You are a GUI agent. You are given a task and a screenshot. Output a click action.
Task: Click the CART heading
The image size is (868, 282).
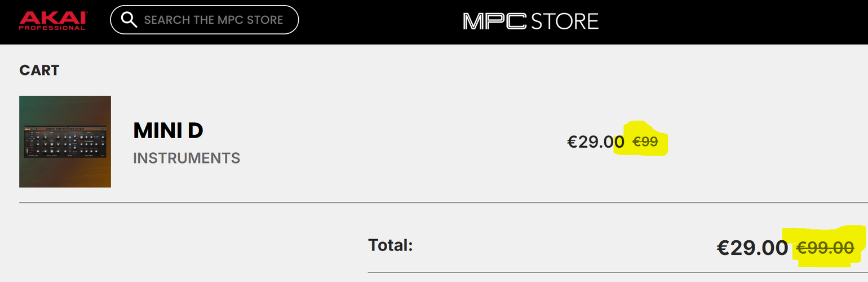pyautogui.click(x=39, y=70)
